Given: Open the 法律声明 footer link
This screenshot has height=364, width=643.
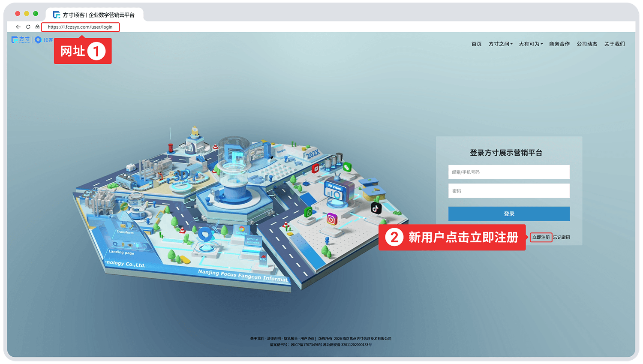Looking at the screenshot, I should pyautogui.click(x=274, y=339).
